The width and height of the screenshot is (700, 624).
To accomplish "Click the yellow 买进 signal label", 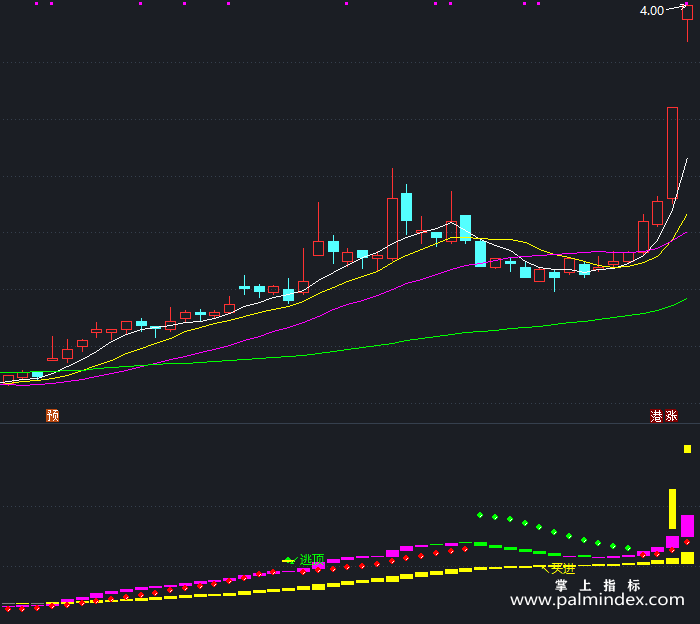I will pyautogui.click(x=563, y=569).
